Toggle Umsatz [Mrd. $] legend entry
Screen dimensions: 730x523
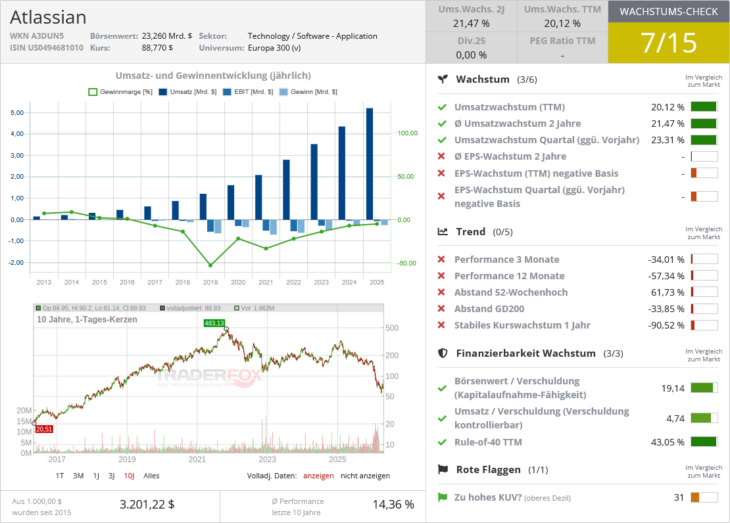point(188,92)
